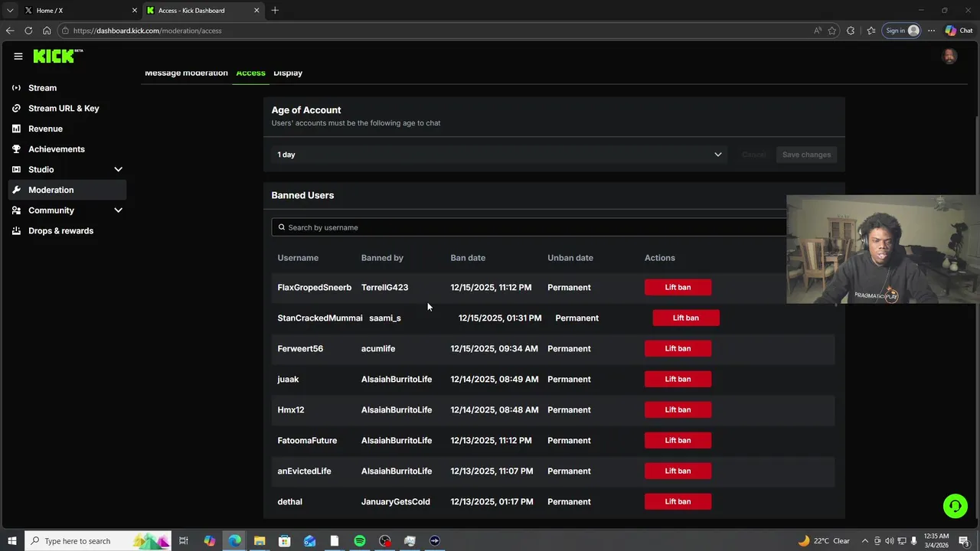Viewport: 980px width, 551px height.
Task: Go to browser home page
Action: 47,31
